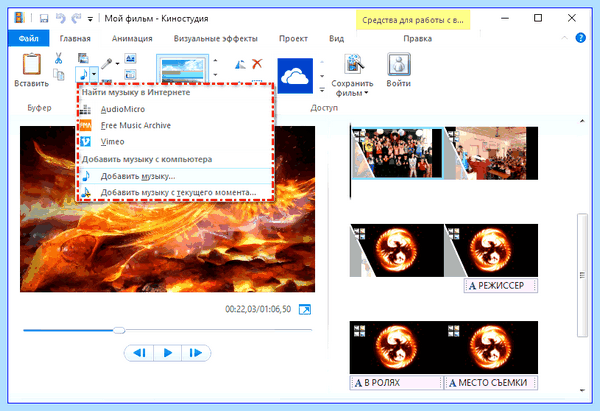Switch to the Анимация tab

pyautogui.click(x=132, y=38)
